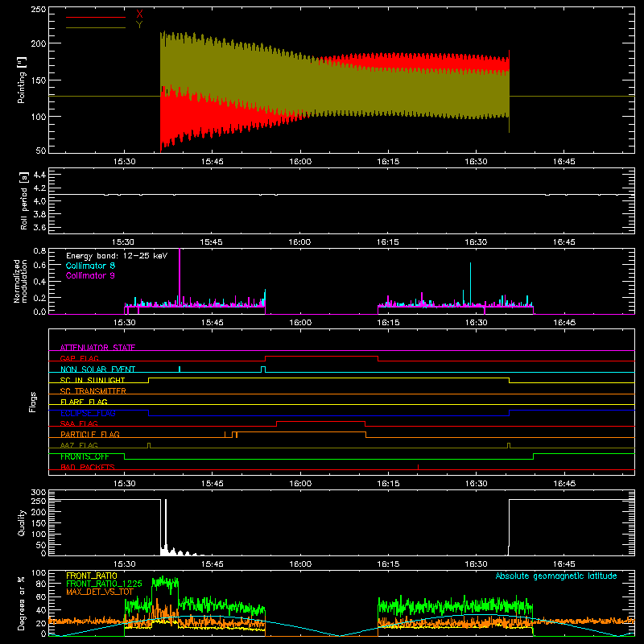Click the tall cyan Collimator 8 spike near 16:30
This screenshot has height=644, width=644.
pyautogui.click(x=470, y=283)
